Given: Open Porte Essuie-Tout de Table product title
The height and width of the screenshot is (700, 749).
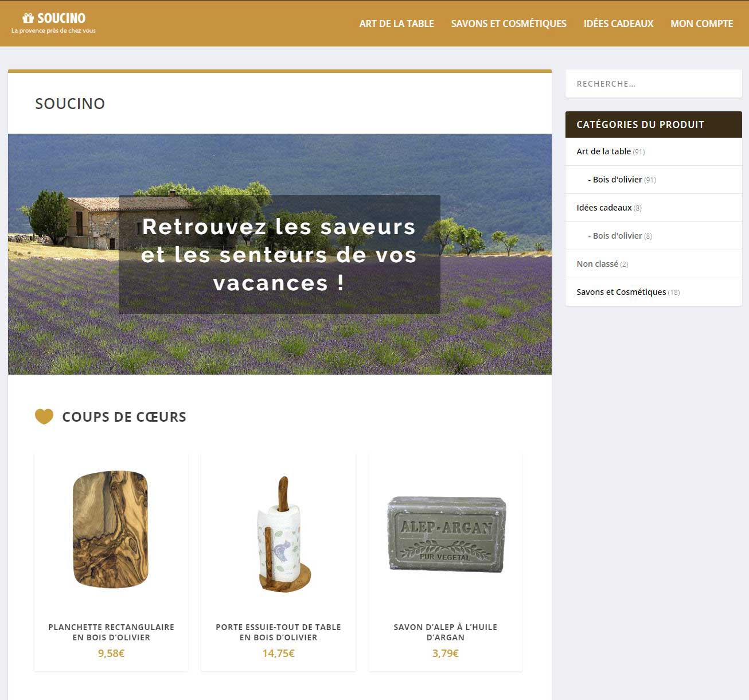Looking at the screenshot, I should point(278,632).
